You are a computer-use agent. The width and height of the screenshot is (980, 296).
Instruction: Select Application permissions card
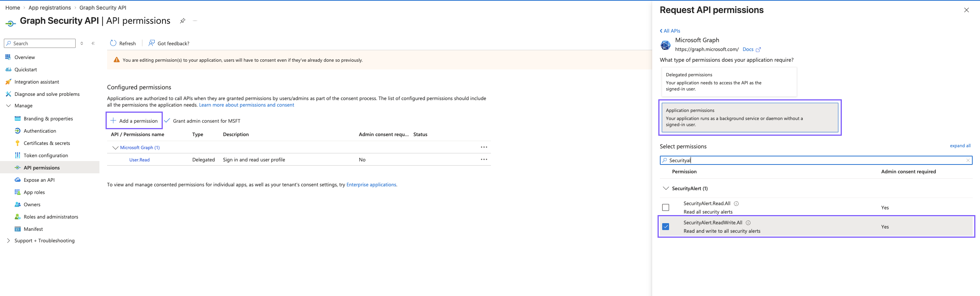(750, 117)
